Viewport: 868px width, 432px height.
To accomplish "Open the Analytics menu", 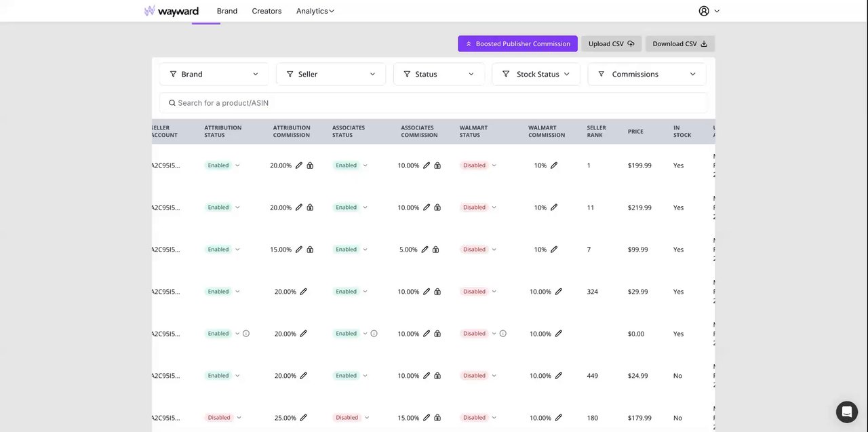I will pos(315,11).
